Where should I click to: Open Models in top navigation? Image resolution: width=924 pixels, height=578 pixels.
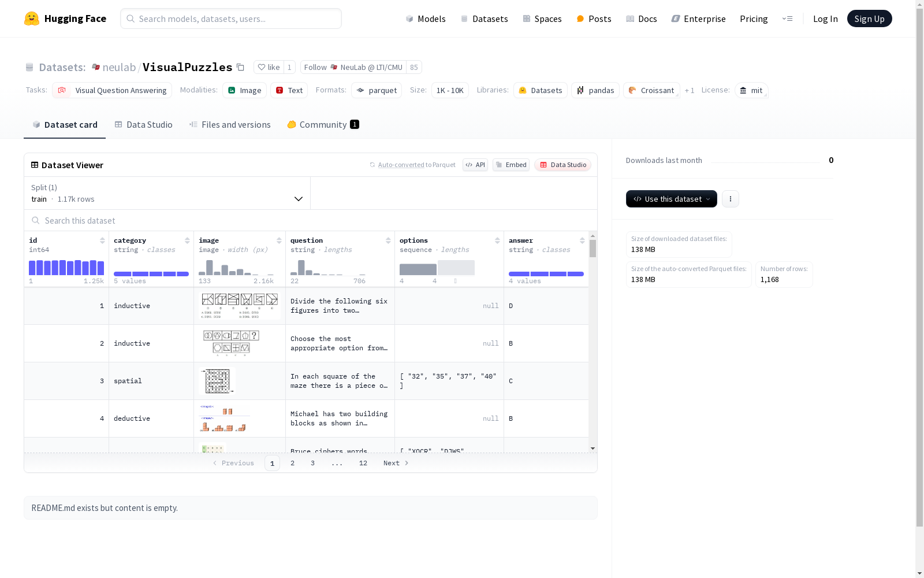click(426, 18)
